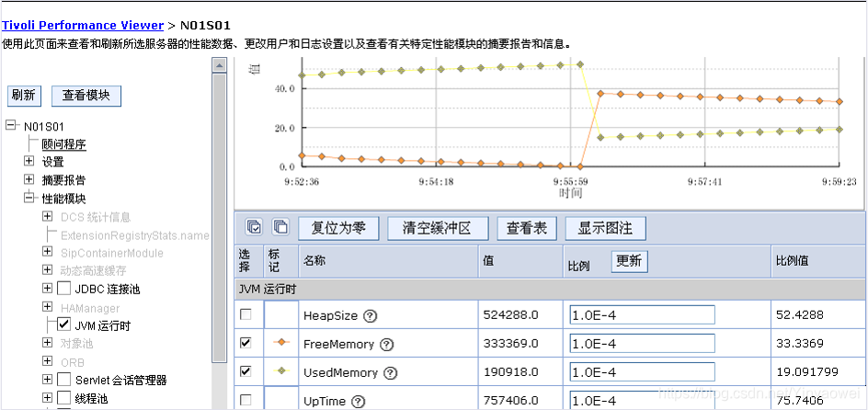
Task: Click the select-all items icon
Action: pos(254,226)
